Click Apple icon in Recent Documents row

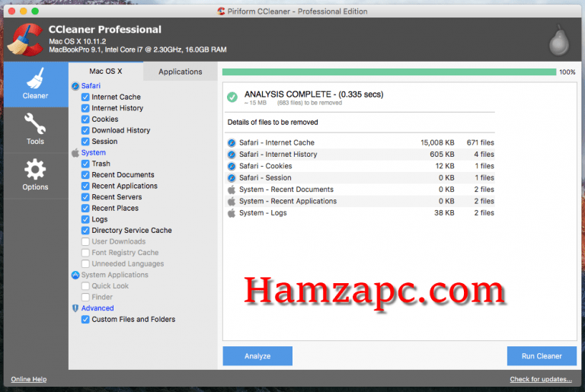pos(232,190)
